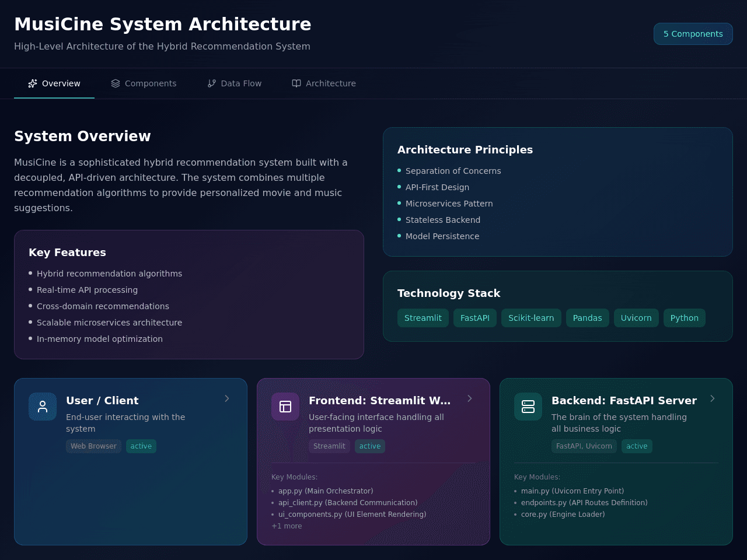This screenshot has height=560, width=747.
Task: Click the Streamlit tag in Technology Stack
Action: coord(423,318)
